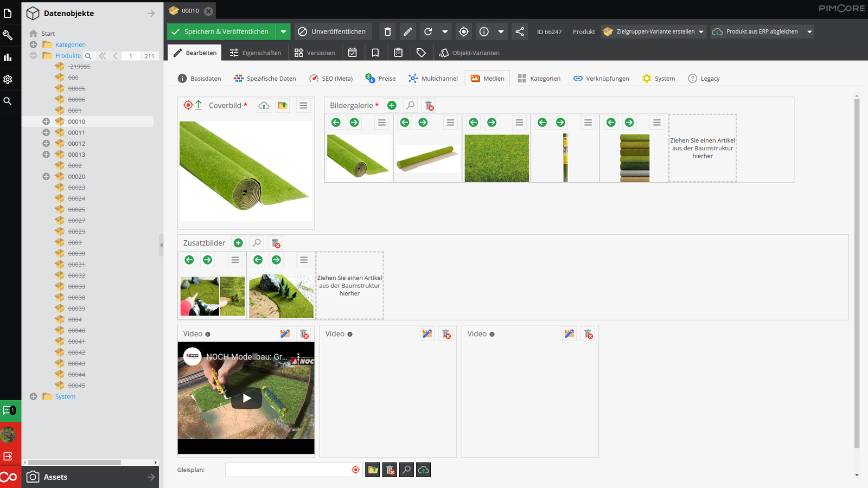Viewport: 868px width, 488px height.
Task: Expand the Assets panel arrow
Action: pyautogui.click(x=151, y=477)
